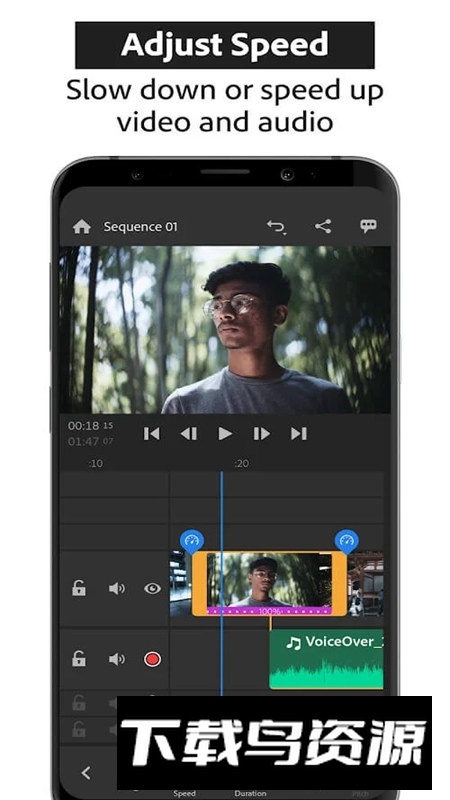Toggle lock on the voiceover track
The height and width of the screenshot is (800, 450).
[79, 659]
